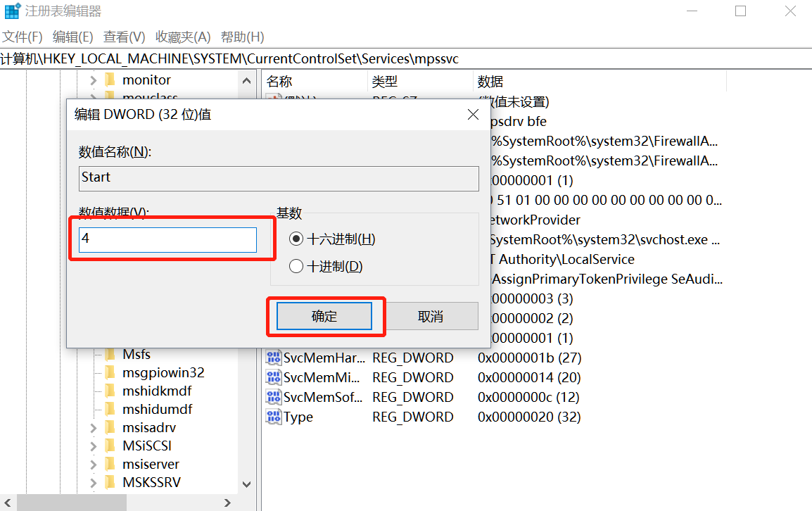Click the MSKSSRV folder icon

(111, 482)
